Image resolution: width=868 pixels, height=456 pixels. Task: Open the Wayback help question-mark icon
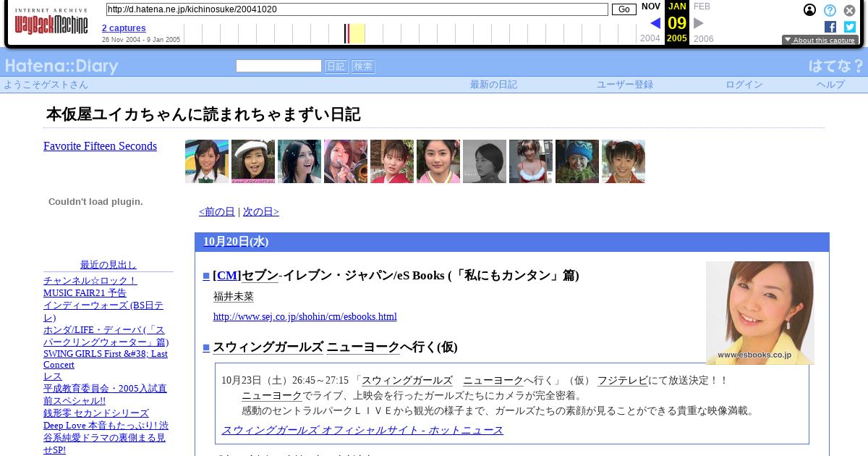tap(830, 10)
